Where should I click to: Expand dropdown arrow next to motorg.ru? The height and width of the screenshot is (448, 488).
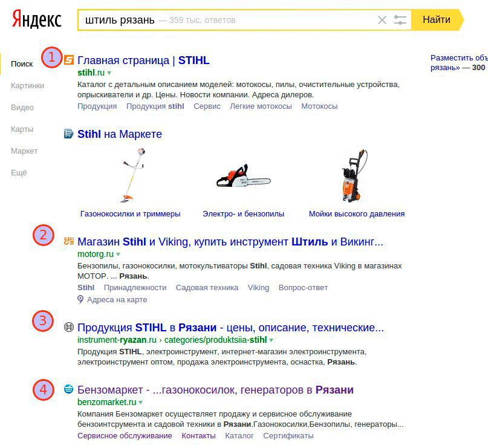[118, 255]
